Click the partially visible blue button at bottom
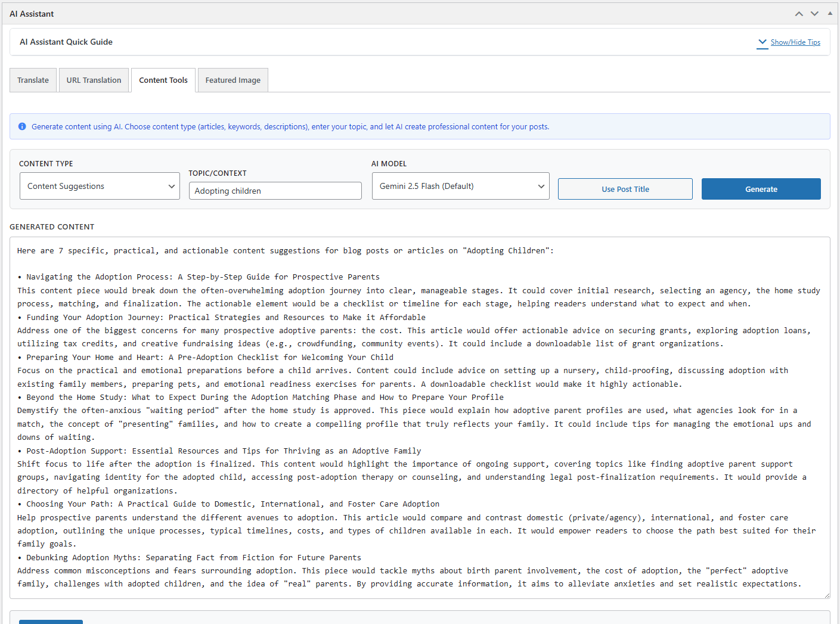Viewport: 840px width, 624px height. click(51, 622)
